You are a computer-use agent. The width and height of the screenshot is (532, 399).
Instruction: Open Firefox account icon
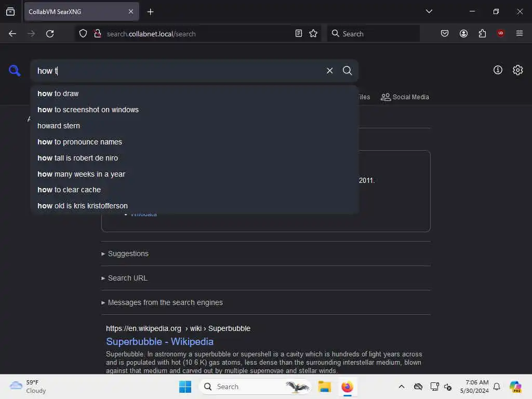463,34
